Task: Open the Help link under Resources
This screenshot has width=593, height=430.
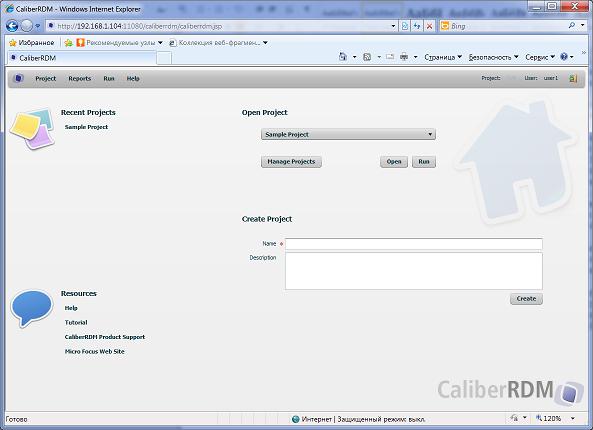Action: 71,308
